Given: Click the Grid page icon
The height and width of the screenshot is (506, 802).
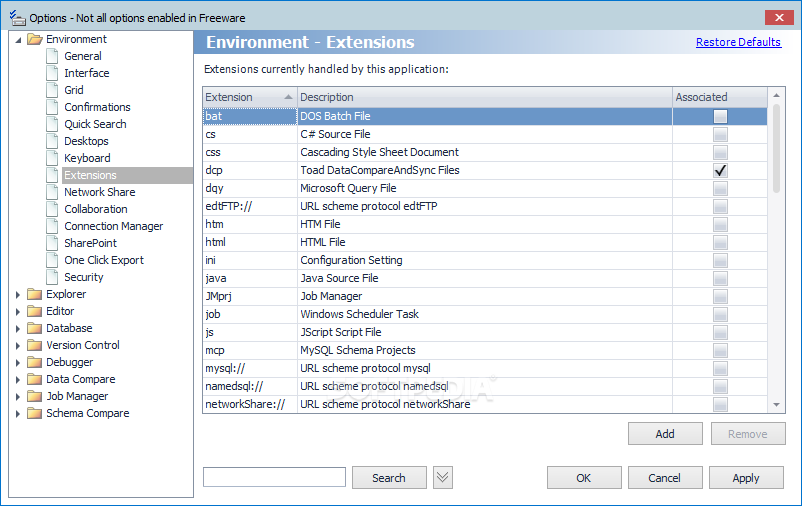Looking at the screenshot, I should pyautogui.click(x=52, y=90).
